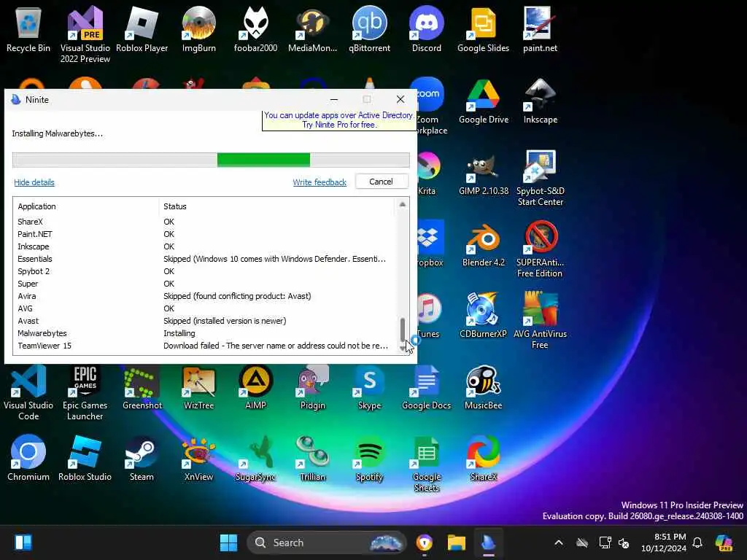Select the Roblox Player desktop icon
This screenshot has width=747, height=560.
[142, 29]
